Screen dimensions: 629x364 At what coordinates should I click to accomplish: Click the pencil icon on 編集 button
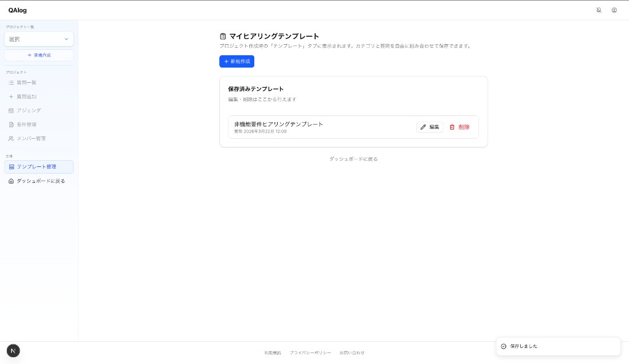tap(423, 127)
